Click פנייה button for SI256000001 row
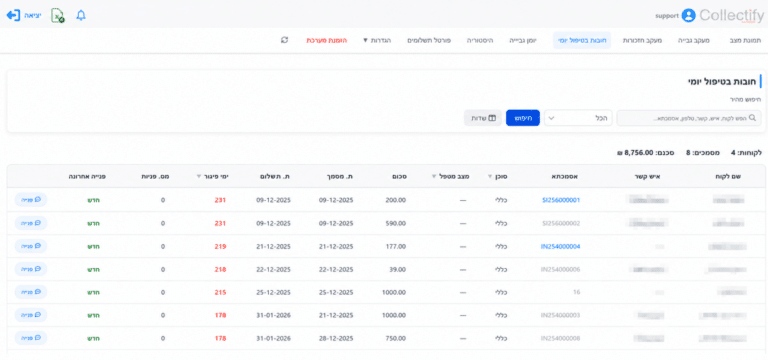 31,200
